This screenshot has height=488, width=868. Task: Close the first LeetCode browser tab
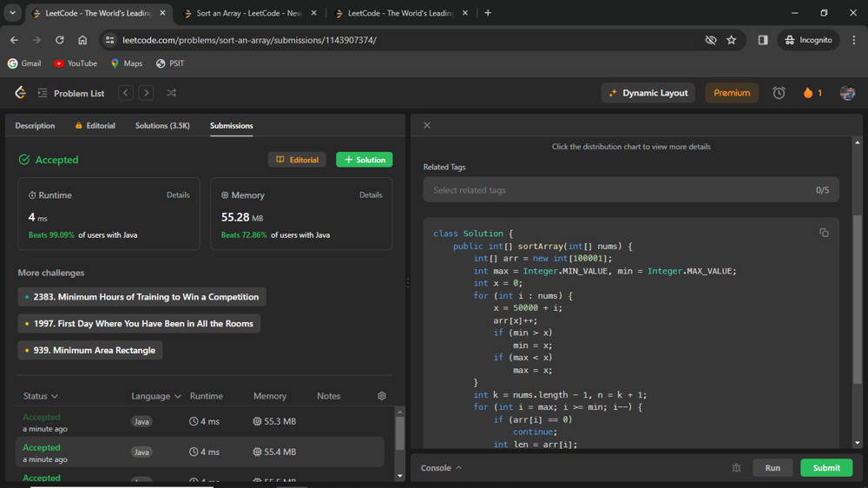point(163,13)
